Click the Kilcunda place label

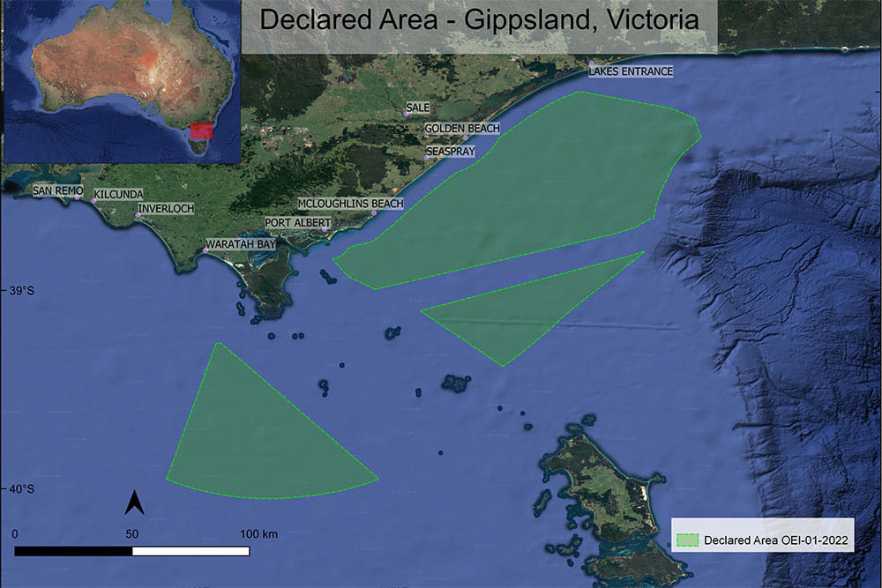[x=118, y=193]
